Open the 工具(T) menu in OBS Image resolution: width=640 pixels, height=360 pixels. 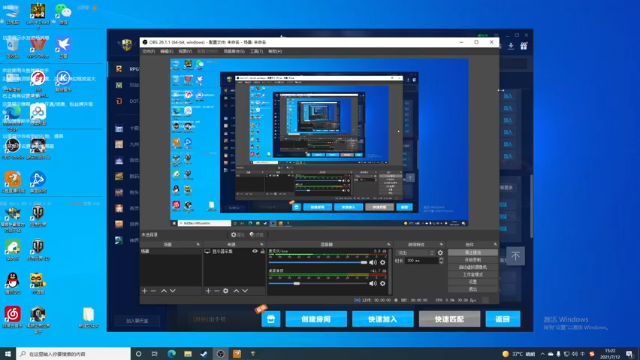coord(256,51)
